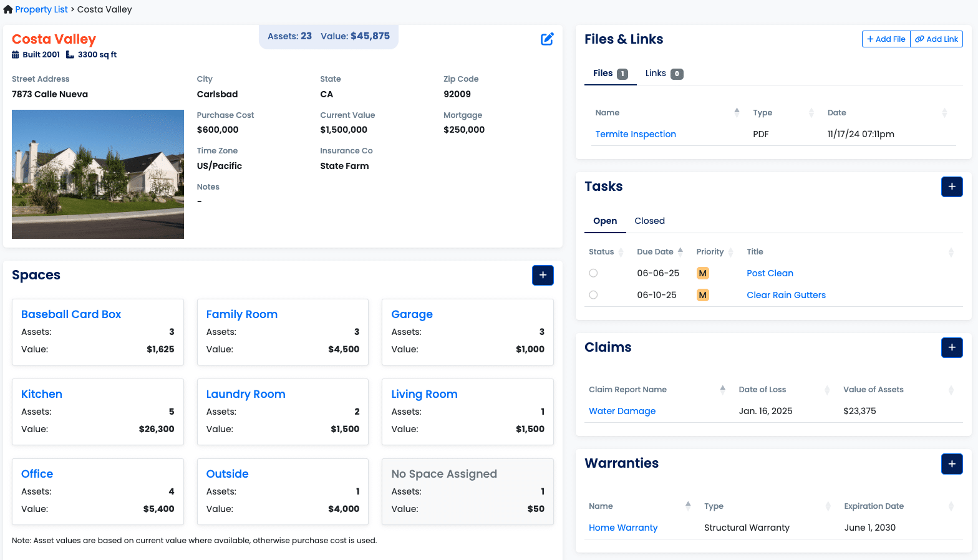This screenshot has height=560, width=978.
Task: Open Living Room space
Action: (424, 394)
